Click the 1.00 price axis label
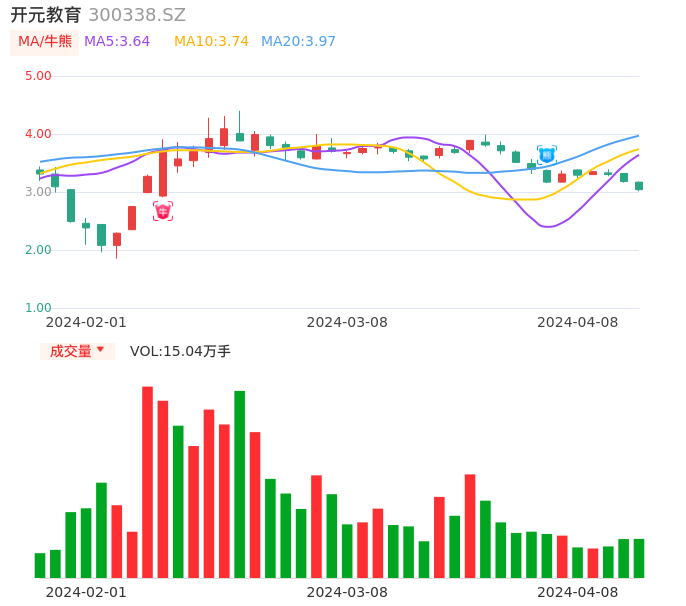Viewport: 686px width, 606px height. tap(38, 308)
